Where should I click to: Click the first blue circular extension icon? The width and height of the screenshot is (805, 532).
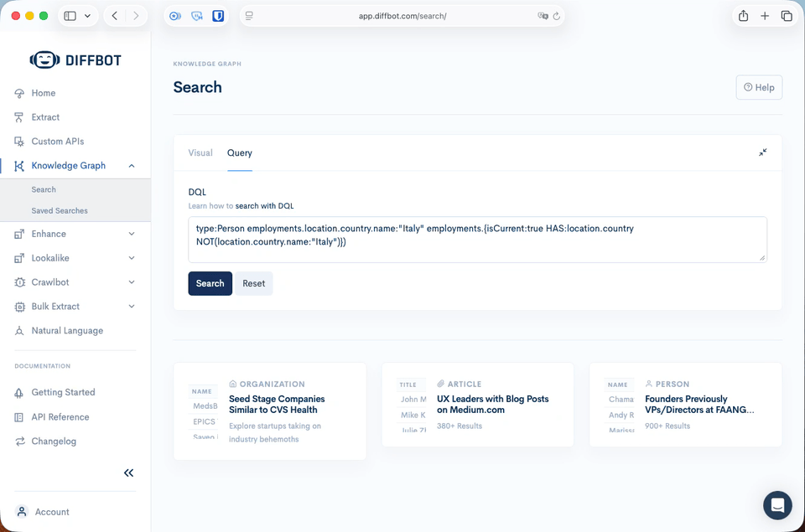pyautogui.click(x=175, y=16)
